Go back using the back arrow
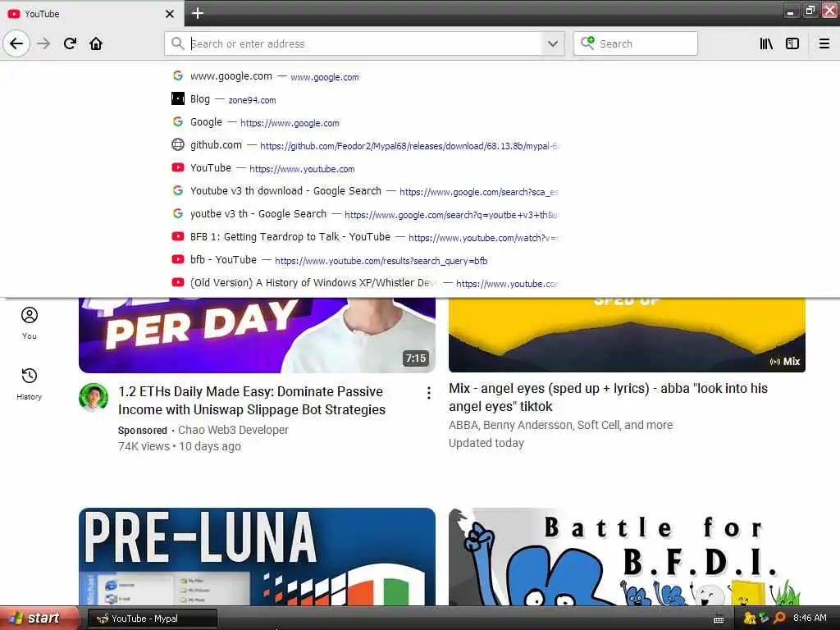The image size is (840, 630). (16, 43)
